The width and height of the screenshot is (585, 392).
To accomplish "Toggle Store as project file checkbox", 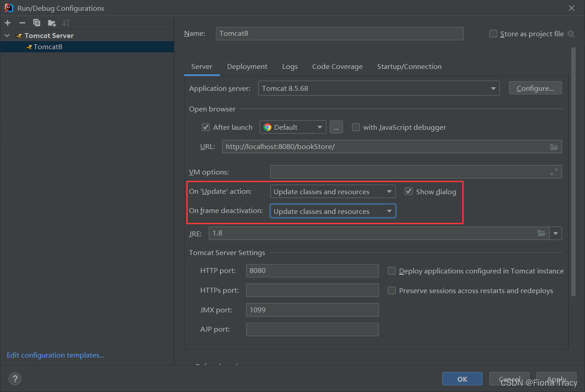I will tap(493, 34).
